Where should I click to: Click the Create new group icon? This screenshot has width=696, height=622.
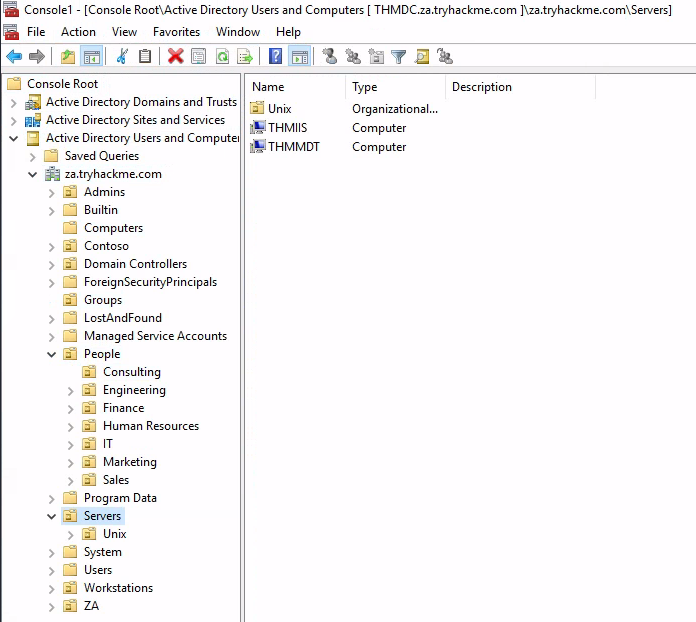click(x=353, y=56)
